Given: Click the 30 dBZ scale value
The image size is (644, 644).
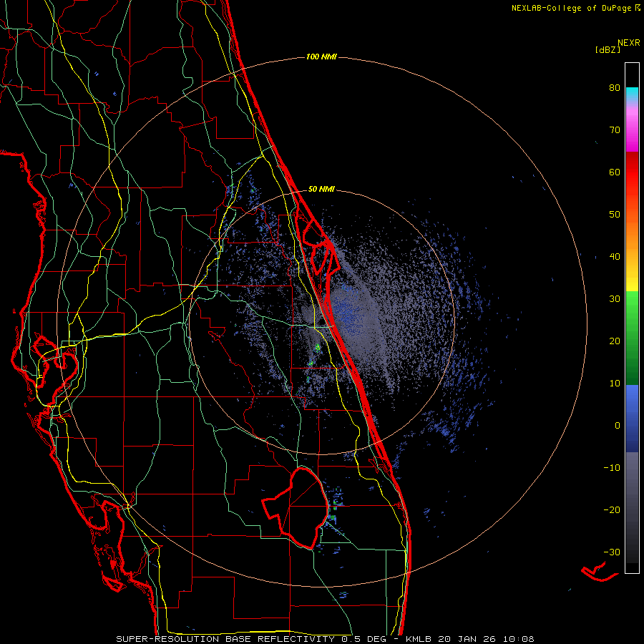Looking at the screenshot, I should coord(615,299).
